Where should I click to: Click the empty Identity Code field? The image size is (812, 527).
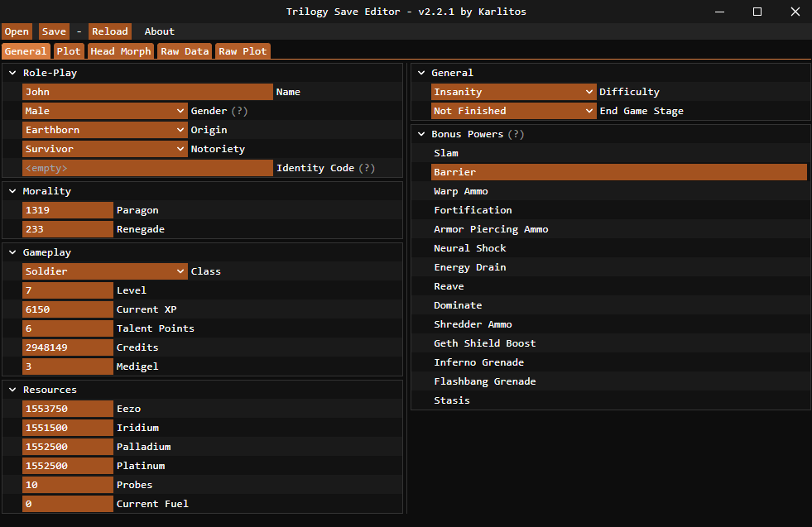coord(147,168)
